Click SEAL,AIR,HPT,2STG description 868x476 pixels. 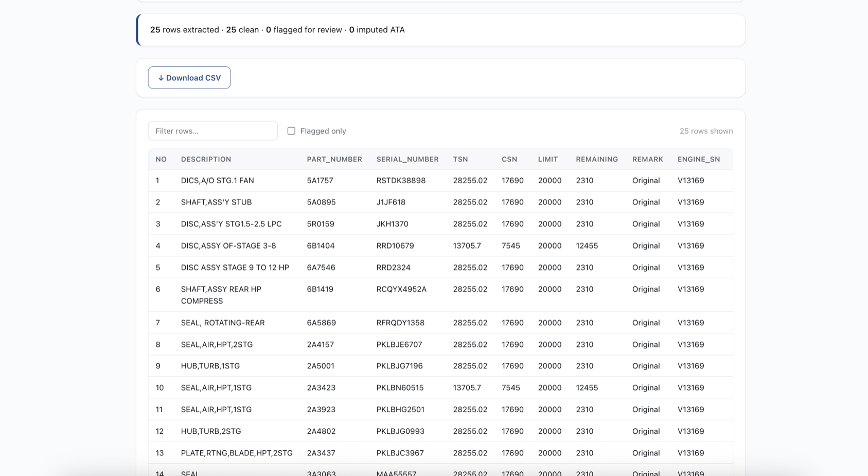217,344
